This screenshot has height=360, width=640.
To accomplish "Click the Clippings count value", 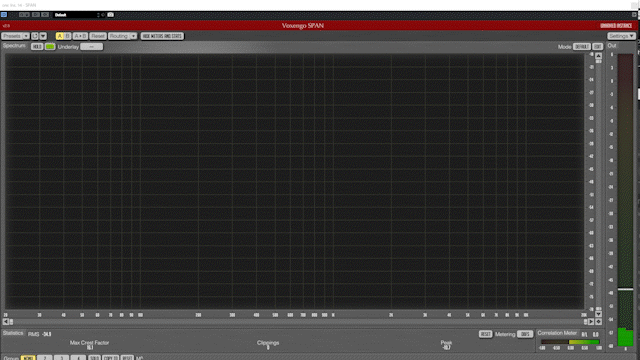I will pos(268,348).
